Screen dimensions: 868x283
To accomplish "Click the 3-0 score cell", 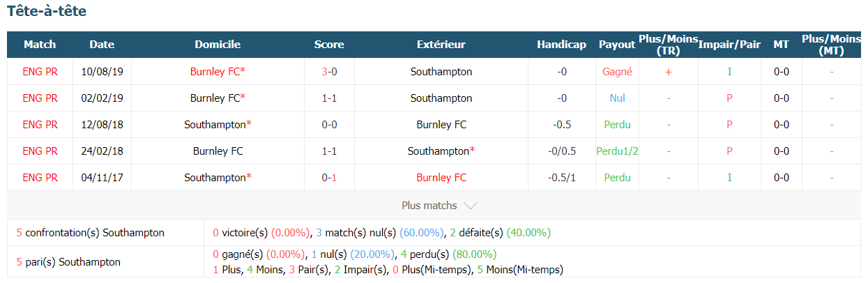I will [x=329, y=71].
